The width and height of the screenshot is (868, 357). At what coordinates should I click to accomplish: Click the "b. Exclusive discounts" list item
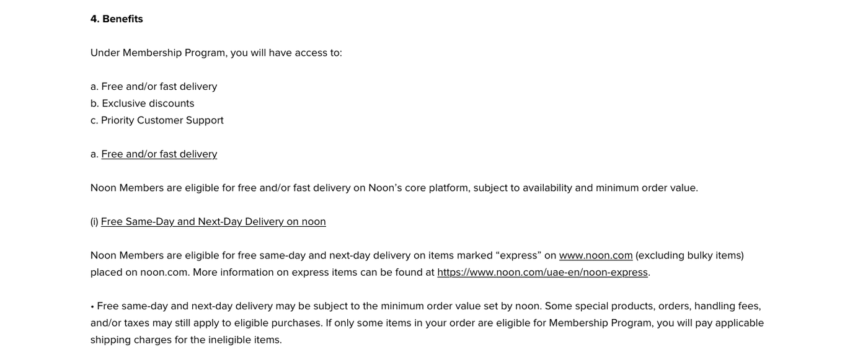(x=143, y=103)
